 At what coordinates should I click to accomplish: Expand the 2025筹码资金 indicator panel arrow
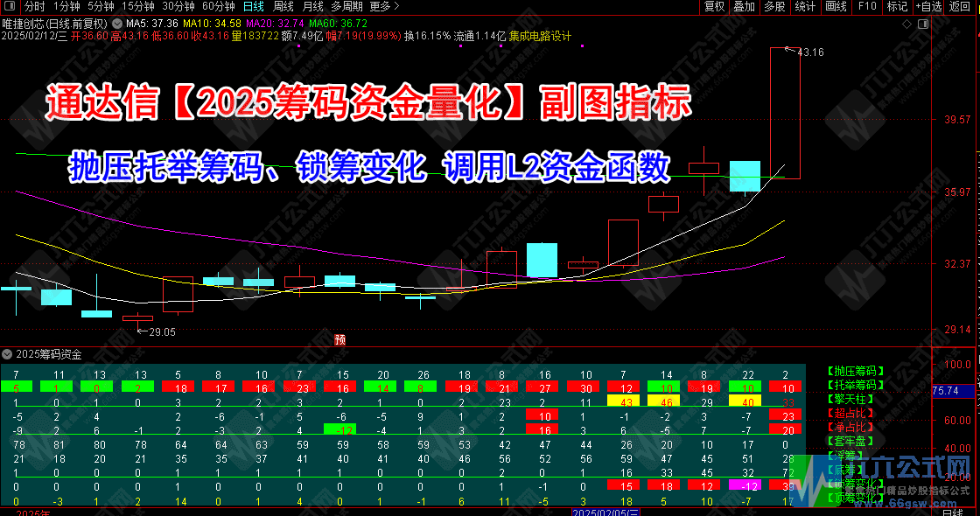tap(8, 354)
